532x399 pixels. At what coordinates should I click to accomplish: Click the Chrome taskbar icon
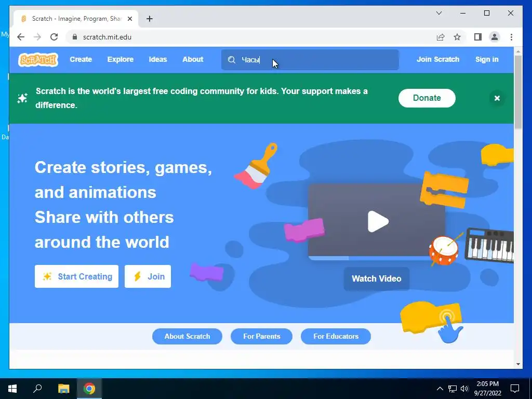pyautogui.click(x=89, y=389)
